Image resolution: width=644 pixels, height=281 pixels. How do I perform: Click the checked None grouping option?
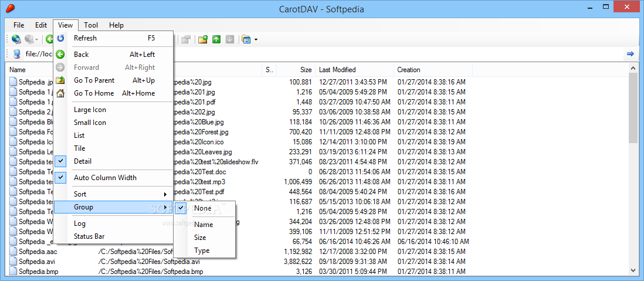pyautogui.click(x=205, y=208)
